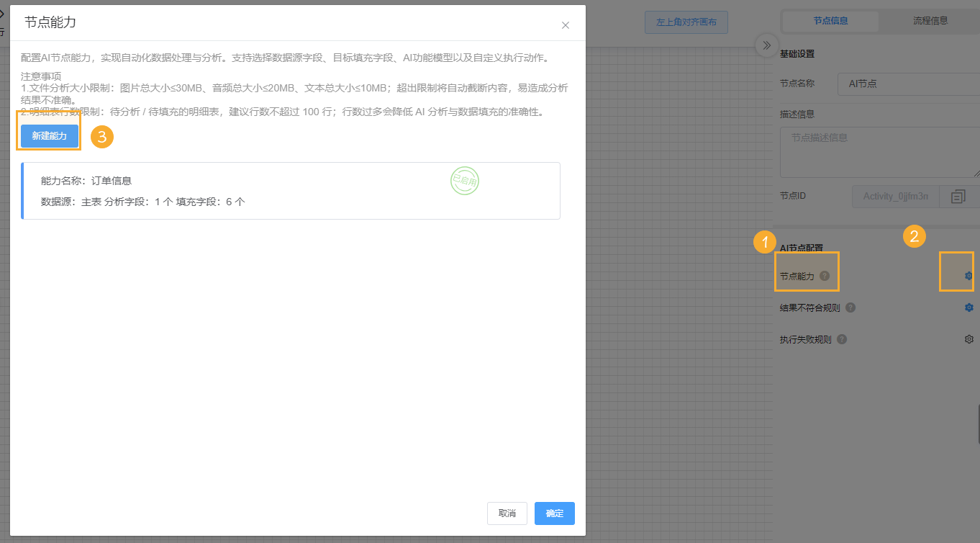Click 左上角对齐画布 button
The width and height of the screenshot is (980, 543).
tap(686, 22)
